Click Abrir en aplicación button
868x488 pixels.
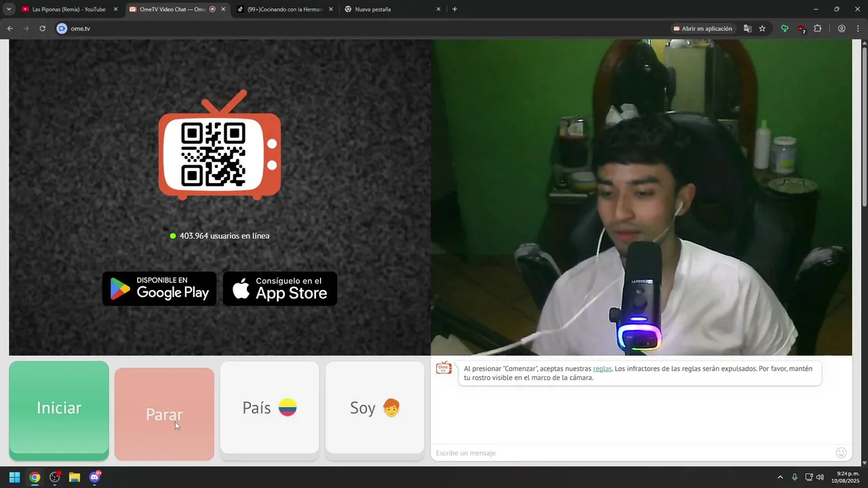(703, 28)
